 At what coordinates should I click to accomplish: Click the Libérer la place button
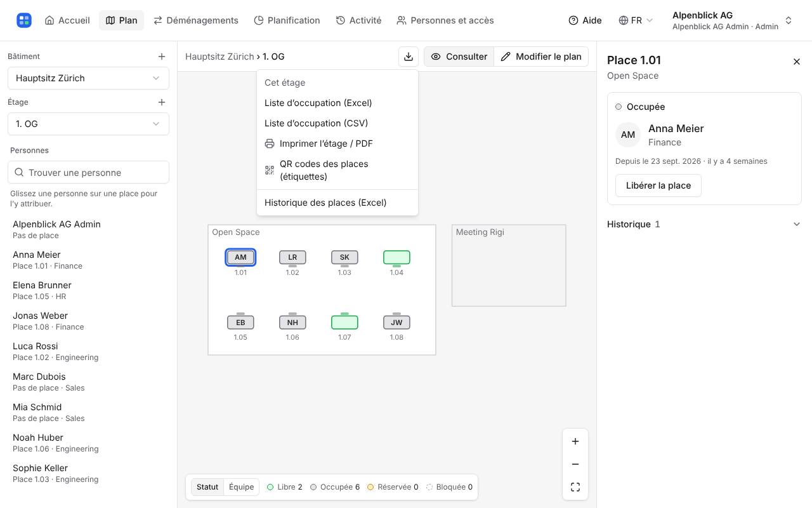point(658,185)
